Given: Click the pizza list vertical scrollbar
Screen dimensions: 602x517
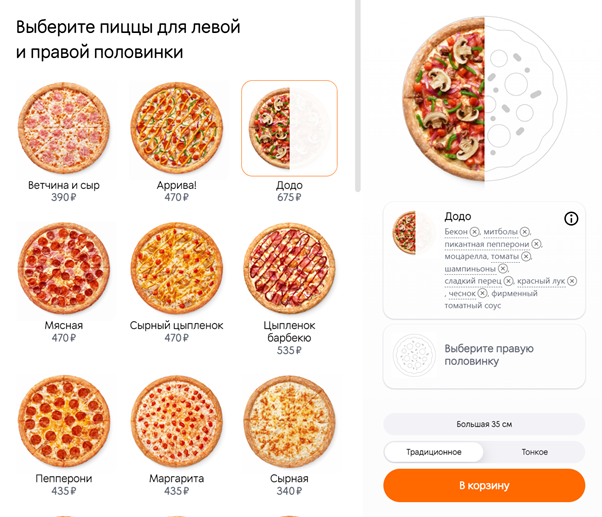Looking at the screenshot, I should coord(357,95).
